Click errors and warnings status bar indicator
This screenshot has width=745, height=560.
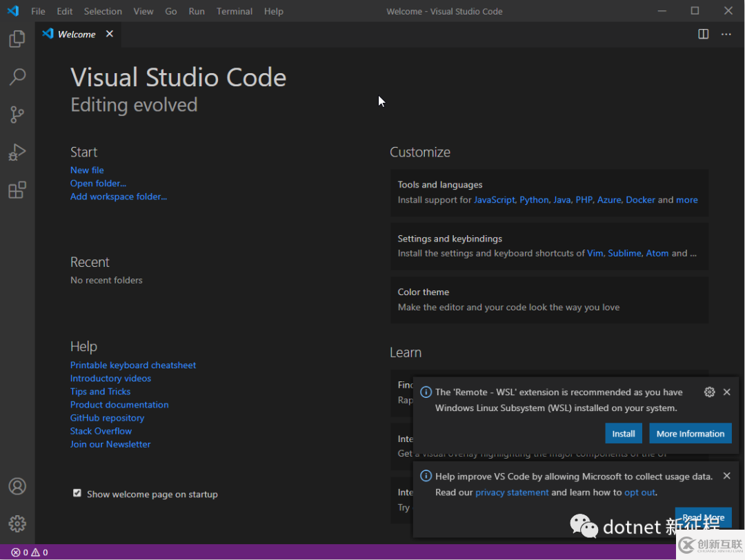pos(30,552)
